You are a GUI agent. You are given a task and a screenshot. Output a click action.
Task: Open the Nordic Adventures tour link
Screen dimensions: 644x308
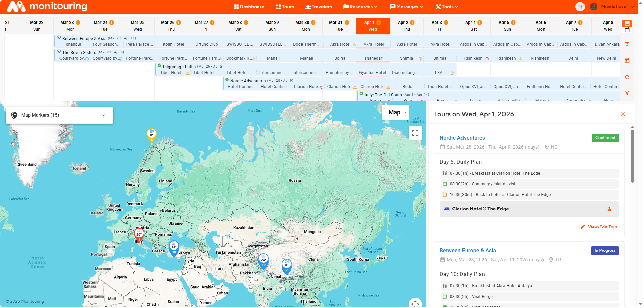(x=462, y=138)
